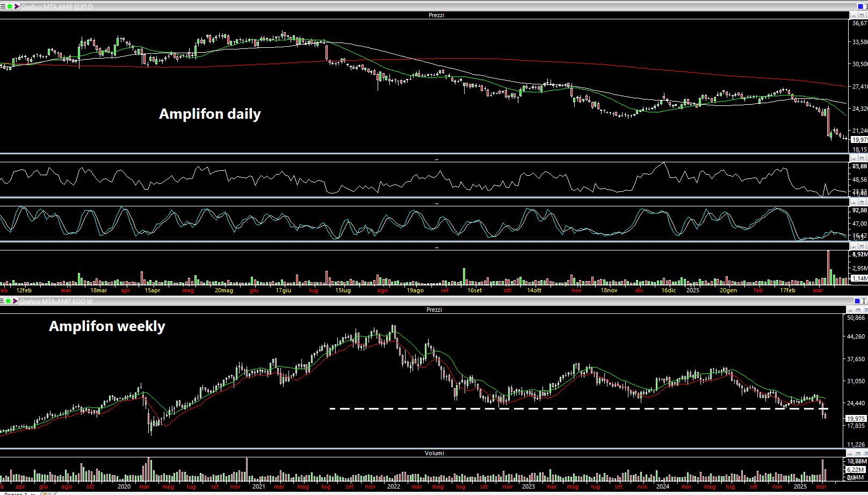Click 19ago date label on daily time axis

(415, 290)
